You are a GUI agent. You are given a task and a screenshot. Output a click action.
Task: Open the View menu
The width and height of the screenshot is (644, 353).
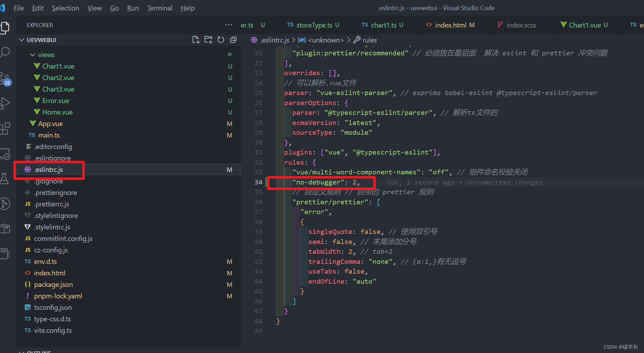pyautogui.click(x=95, y=8)
